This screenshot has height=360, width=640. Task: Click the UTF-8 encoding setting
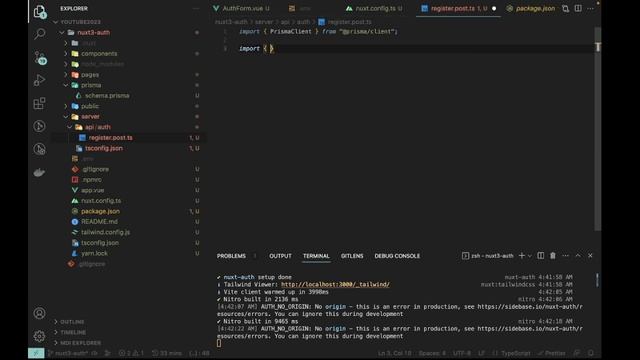click(462, 353)
